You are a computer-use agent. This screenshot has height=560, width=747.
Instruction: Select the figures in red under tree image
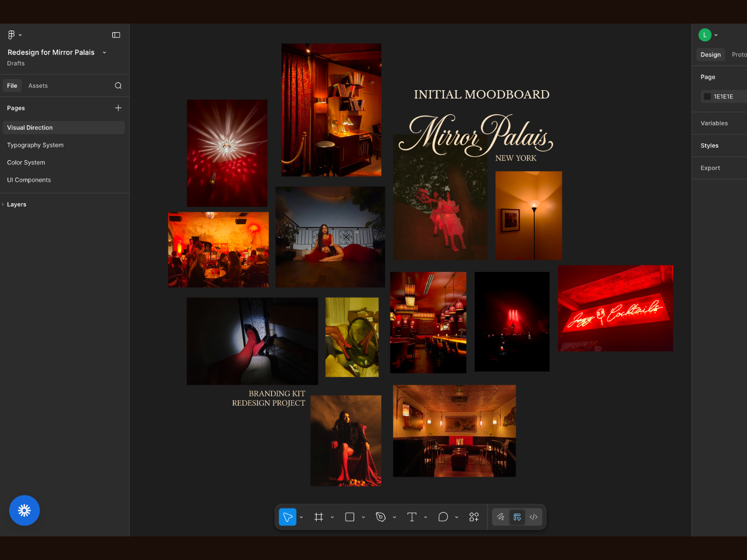(440, 206)
